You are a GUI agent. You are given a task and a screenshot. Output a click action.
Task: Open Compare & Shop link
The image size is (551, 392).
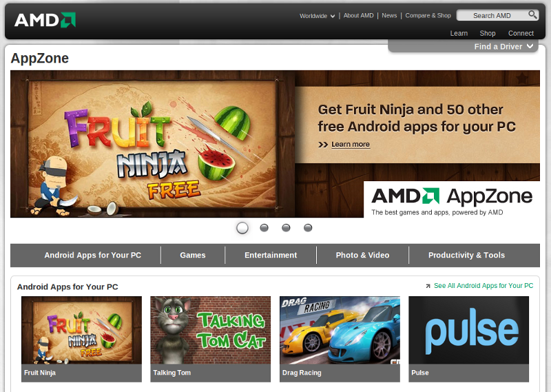click(x=428, y=15)
